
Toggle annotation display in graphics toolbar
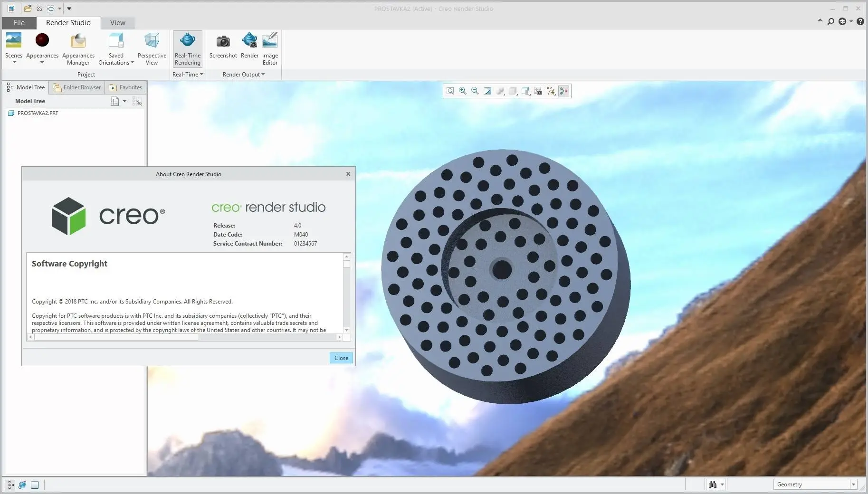pyautogui.click(x=525, y=91)
